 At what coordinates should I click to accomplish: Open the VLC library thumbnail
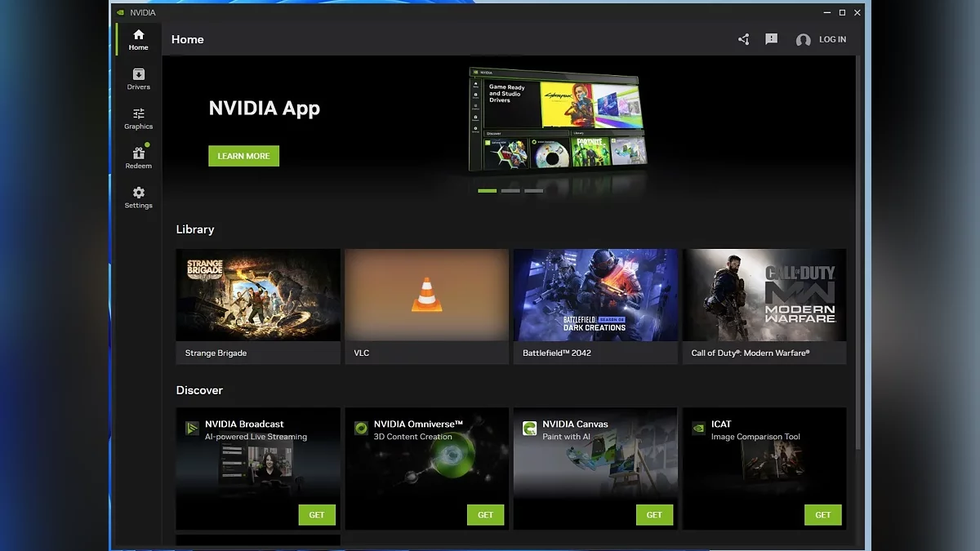tap(426, 295)
